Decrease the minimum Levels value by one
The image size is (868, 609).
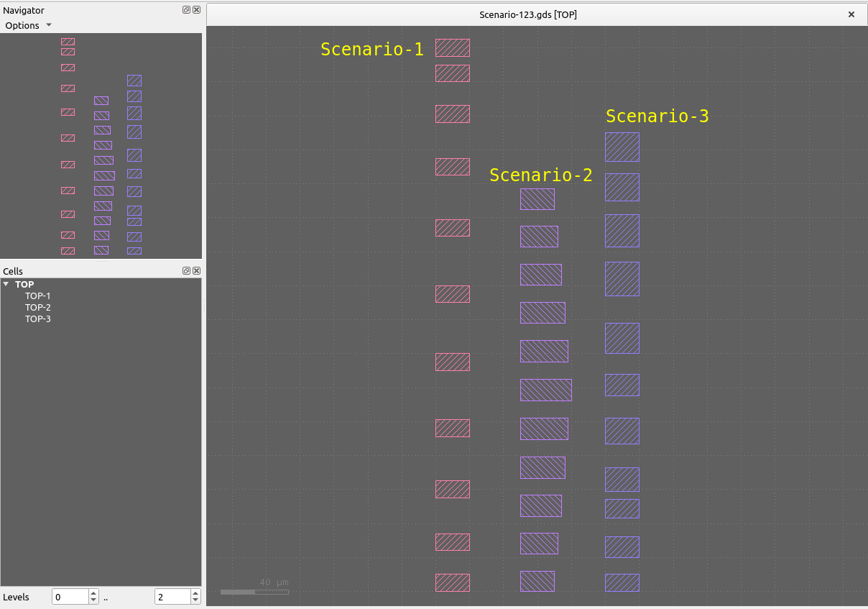click(x=93, y=600)
